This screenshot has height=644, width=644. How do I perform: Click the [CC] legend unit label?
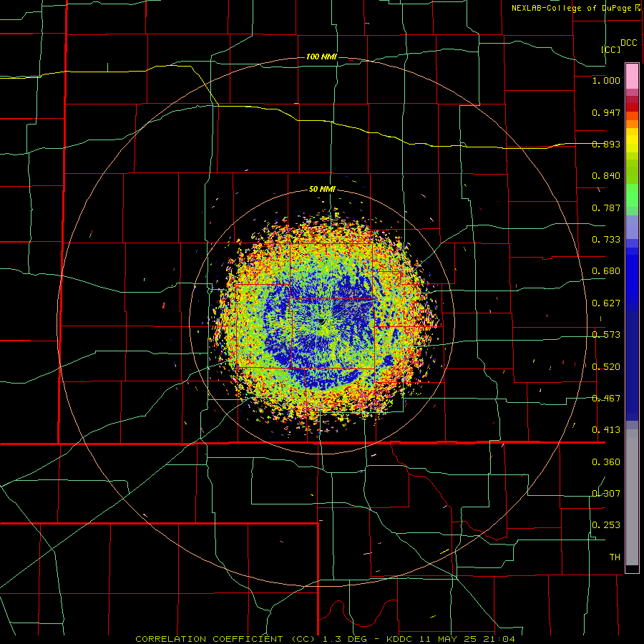pos(610,49)
